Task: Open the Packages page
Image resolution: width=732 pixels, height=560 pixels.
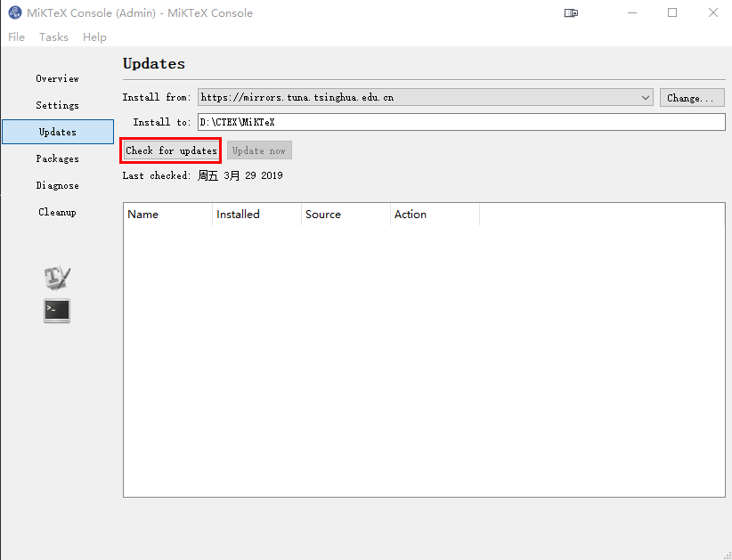Action: 57,158
